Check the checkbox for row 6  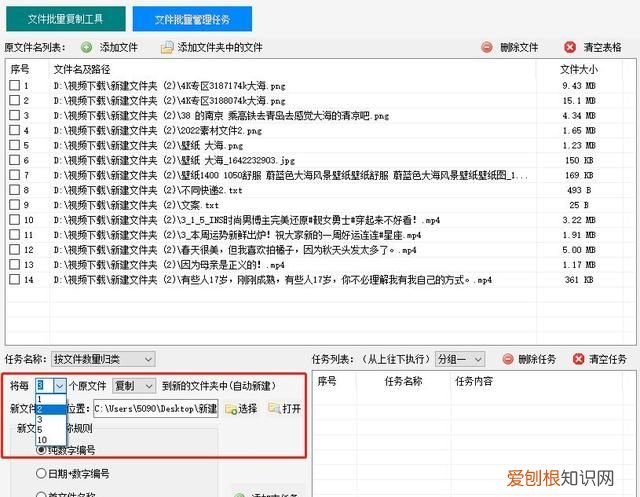pyautogui.click(x=14, y=160)
